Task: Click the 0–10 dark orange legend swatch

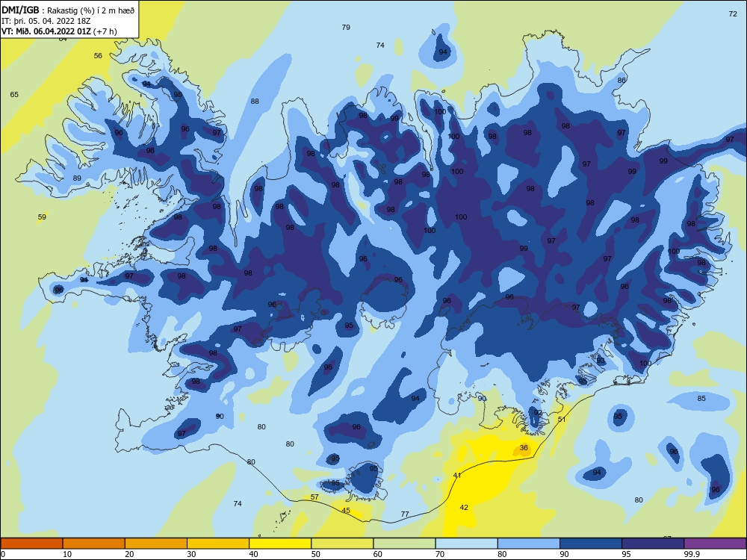Action: pyautogui.click(x=31, y=544)
